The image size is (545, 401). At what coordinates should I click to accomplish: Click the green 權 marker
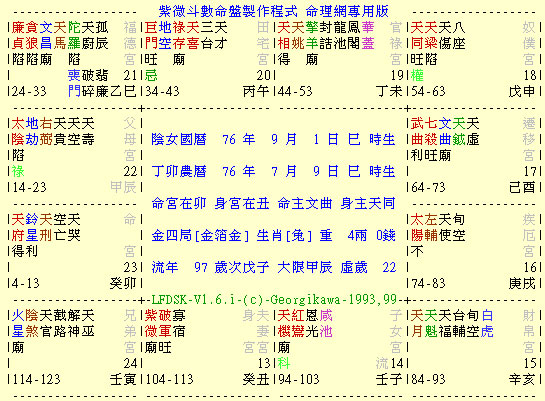417,75
